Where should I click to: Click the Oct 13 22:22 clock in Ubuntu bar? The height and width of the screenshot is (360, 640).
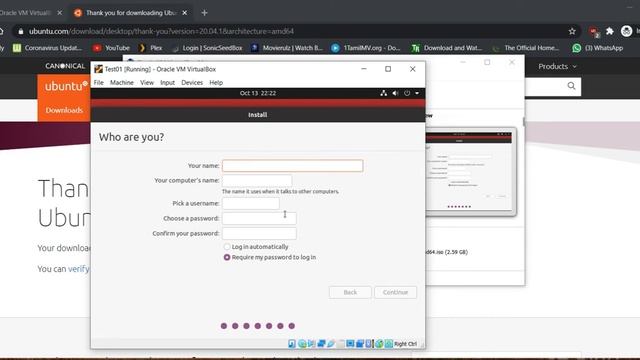[258, 93]
